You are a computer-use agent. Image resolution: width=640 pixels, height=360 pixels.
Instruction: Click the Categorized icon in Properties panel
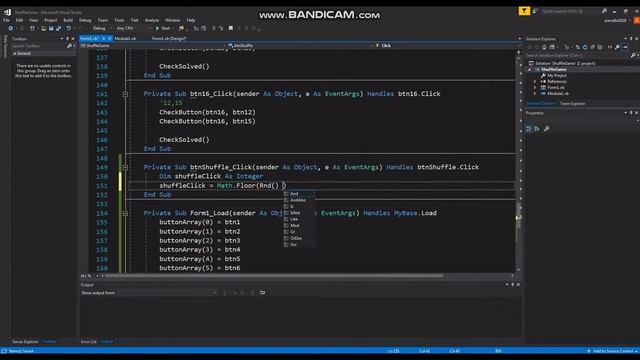[x=529, y=129]
